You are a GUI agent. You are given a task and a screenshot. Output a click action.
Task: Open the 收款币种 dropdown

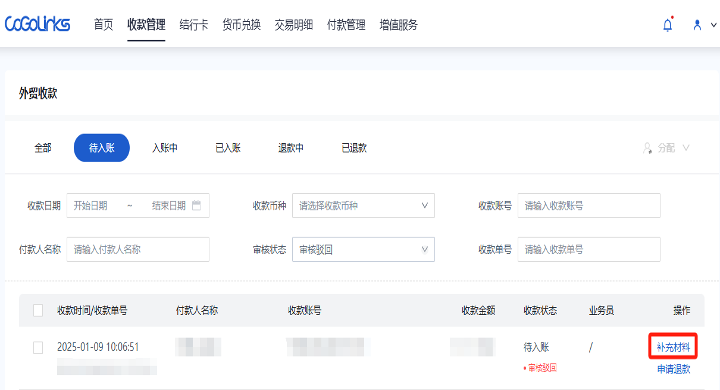[x=363, y=205]
